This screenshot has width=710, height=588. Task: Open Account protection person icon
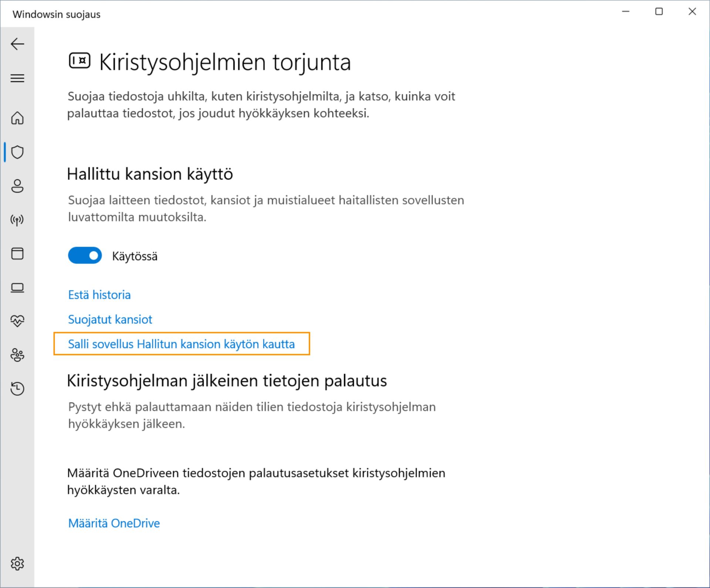(17, 186)
